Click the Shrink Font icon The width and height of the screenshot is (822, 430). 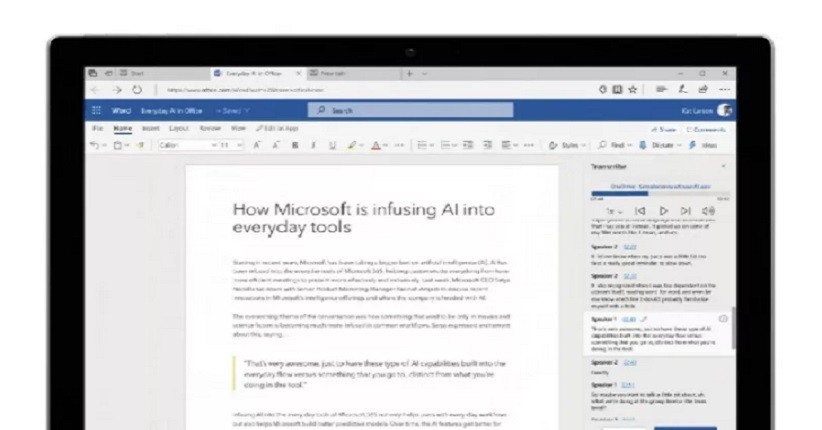276,145
